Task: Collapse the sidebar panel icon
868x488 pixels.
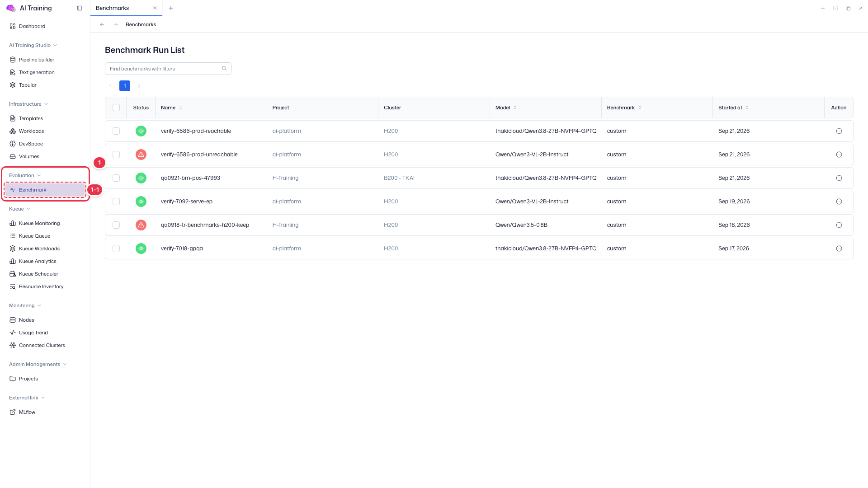Action: 80,8
